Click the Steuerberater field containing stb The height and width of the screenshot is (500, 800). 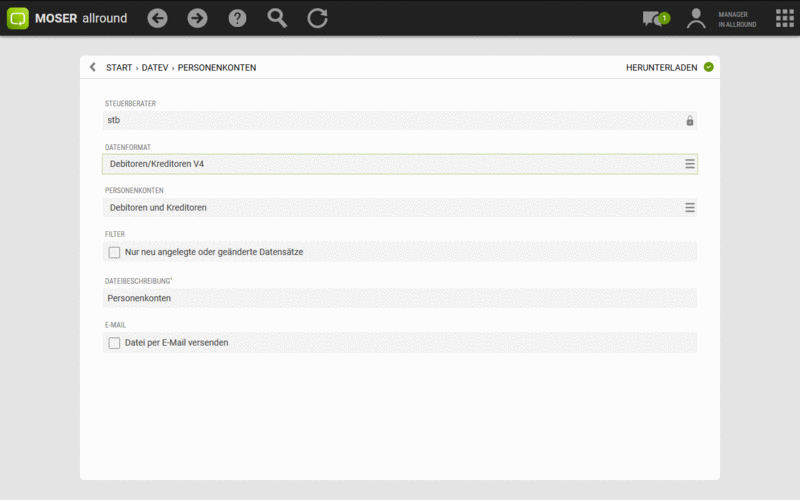(x=400, y=120)
